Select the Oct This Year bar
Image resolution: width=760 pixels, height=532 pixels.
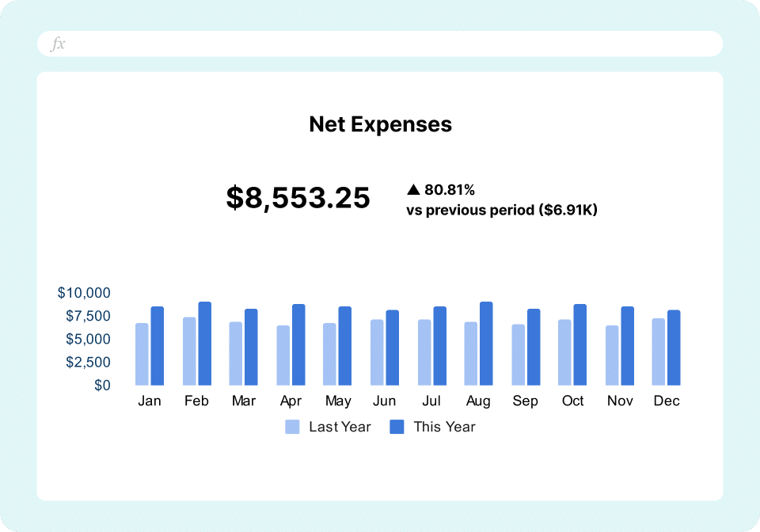579,344
